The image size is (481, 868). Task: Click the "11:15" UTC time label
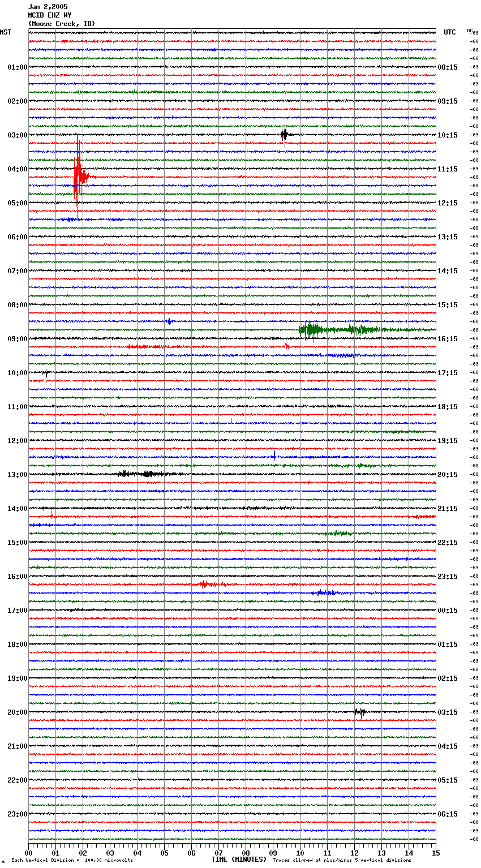pyautogui.click(x=448, y=169)
